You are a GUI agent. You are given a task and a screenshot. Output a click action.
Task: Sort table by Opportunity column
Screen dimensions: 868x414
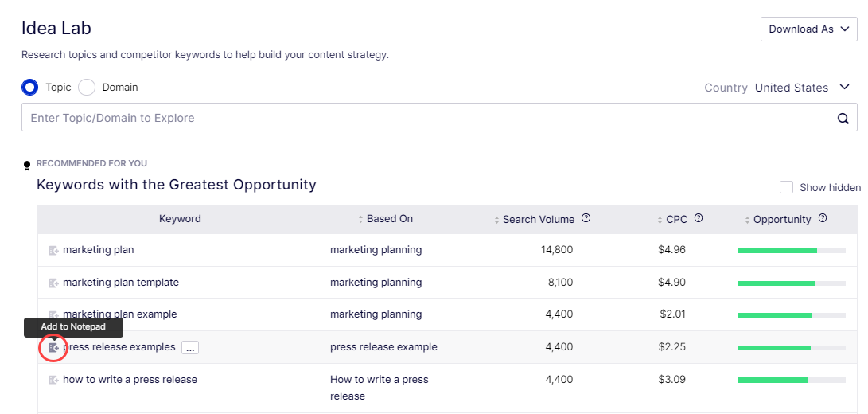click(778, 220)
